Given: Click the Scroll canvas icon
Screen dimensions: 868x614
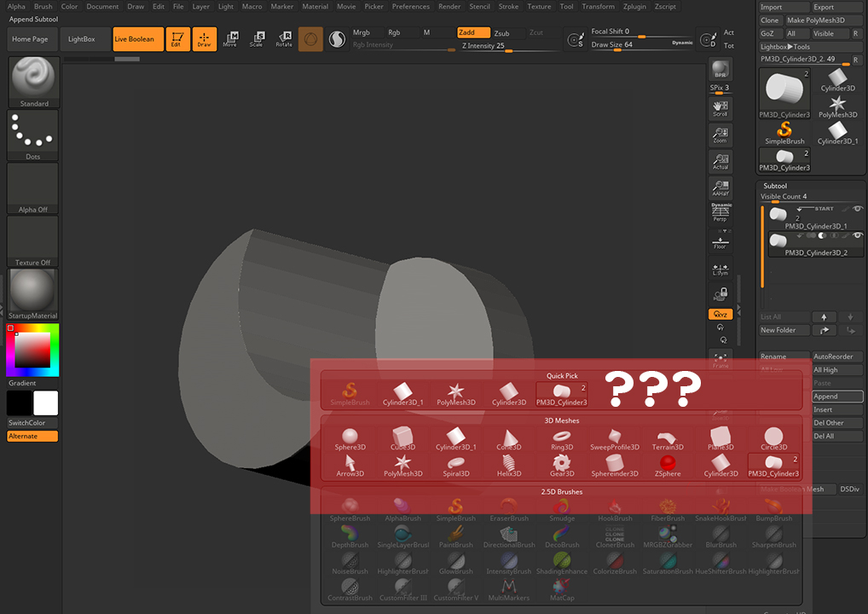Looking at the screenshot, I should click(720, 108).
